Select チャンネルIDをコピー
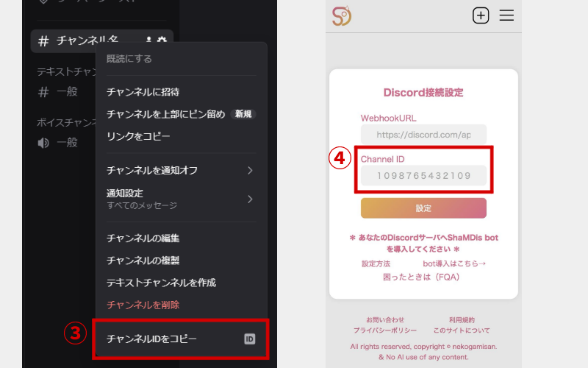Image resolution: width=588 pixels, height=368 pixels. click(151, 339)
